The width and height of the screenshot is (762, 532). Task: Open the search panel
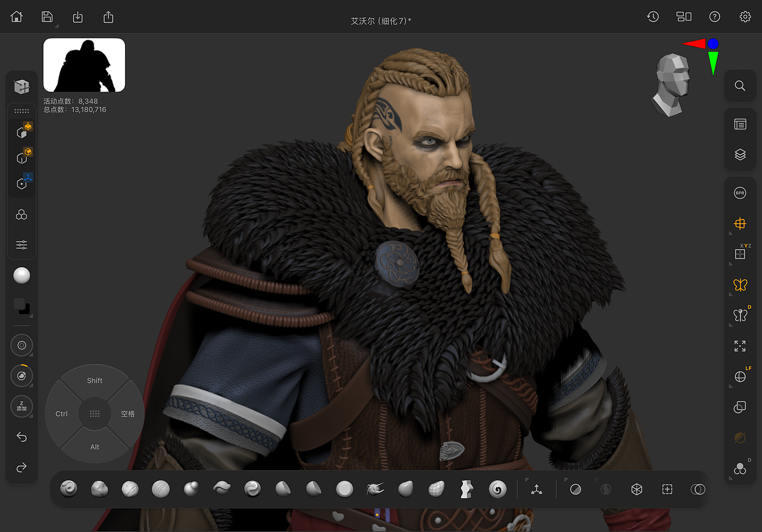[740, 86]
